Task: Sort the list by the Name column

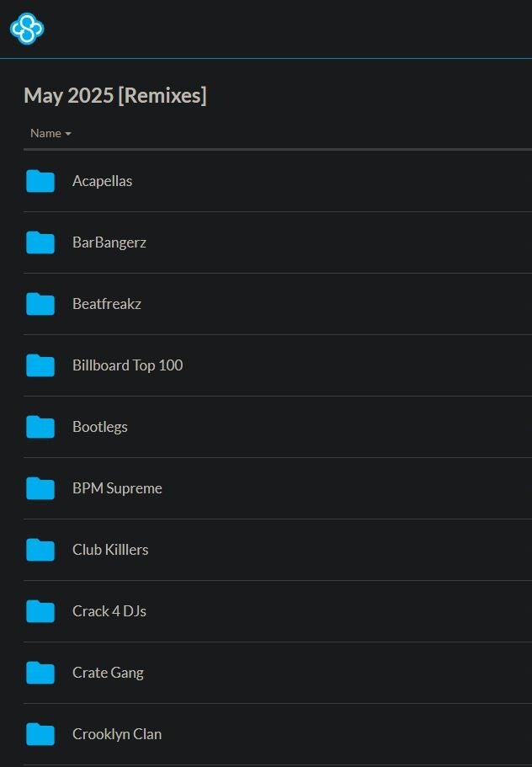Action: [45, 133]
